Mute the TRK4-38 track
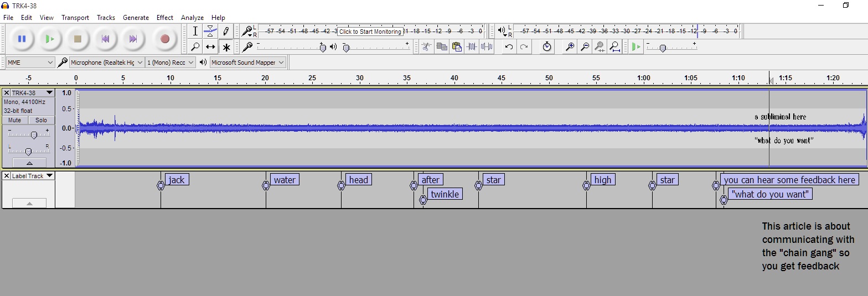Screen dimensions: 868x296 click(x=14, y=120)
